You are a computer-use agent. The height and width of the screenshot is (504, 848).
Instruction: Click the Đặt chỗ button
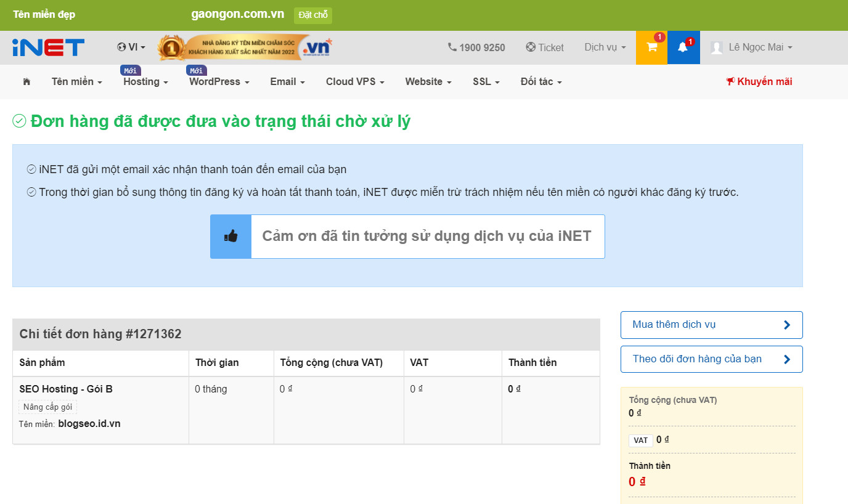[313, 15]
